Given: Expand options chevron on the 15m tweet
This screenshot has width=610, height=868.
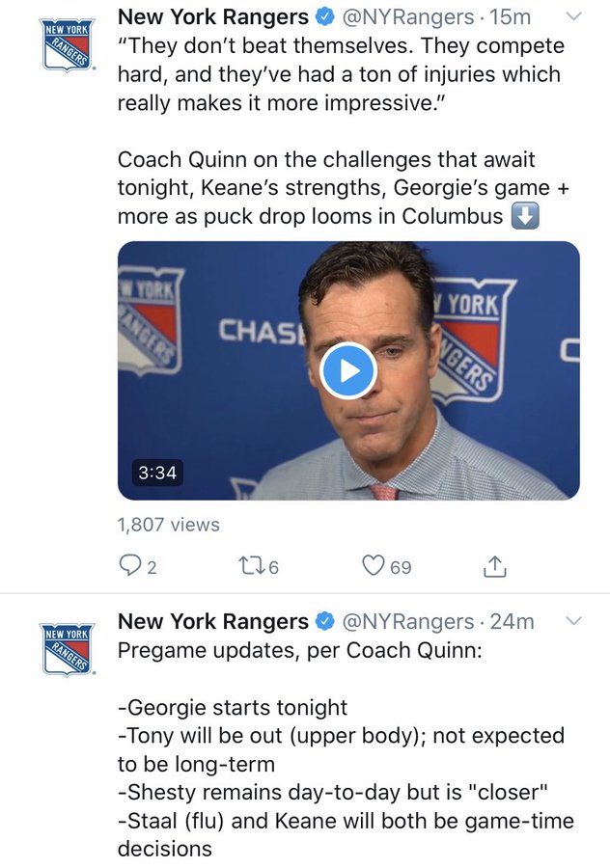Looking at the screenshot, I should [574, 17].
